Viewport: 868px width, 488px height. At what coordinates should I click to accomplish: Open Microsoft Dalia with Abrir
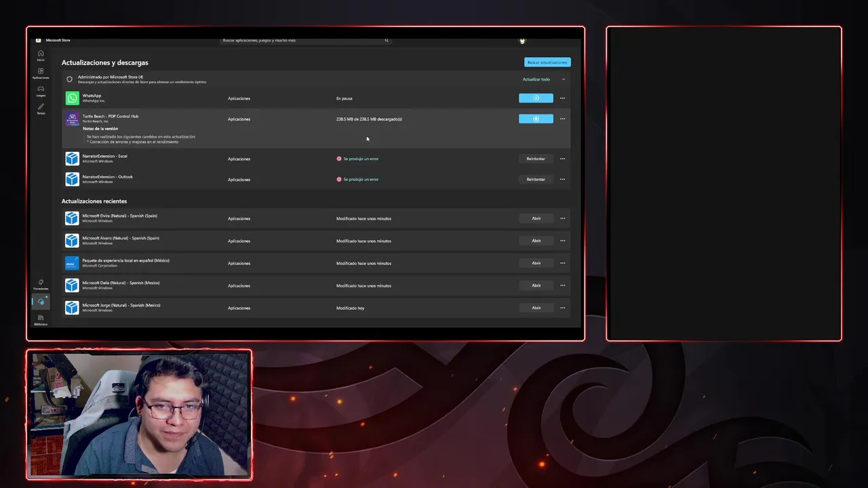[x=536, y=285]
